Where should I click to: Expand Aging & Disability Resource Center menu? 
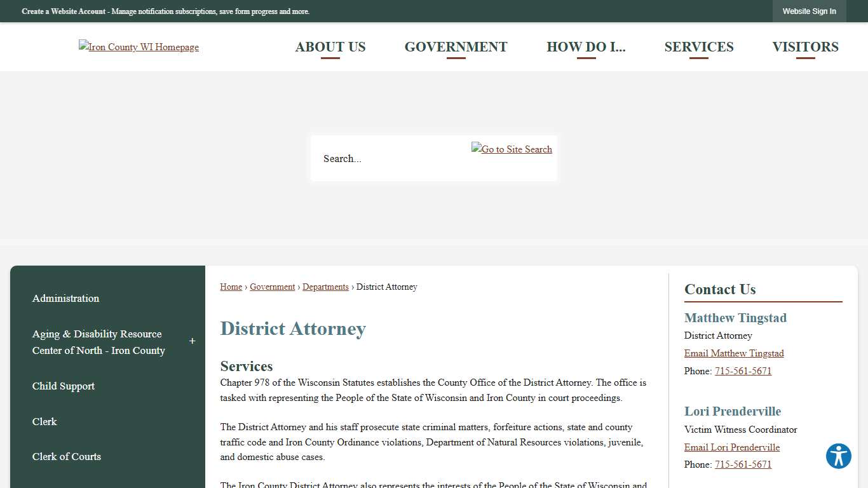pos(192,341)
